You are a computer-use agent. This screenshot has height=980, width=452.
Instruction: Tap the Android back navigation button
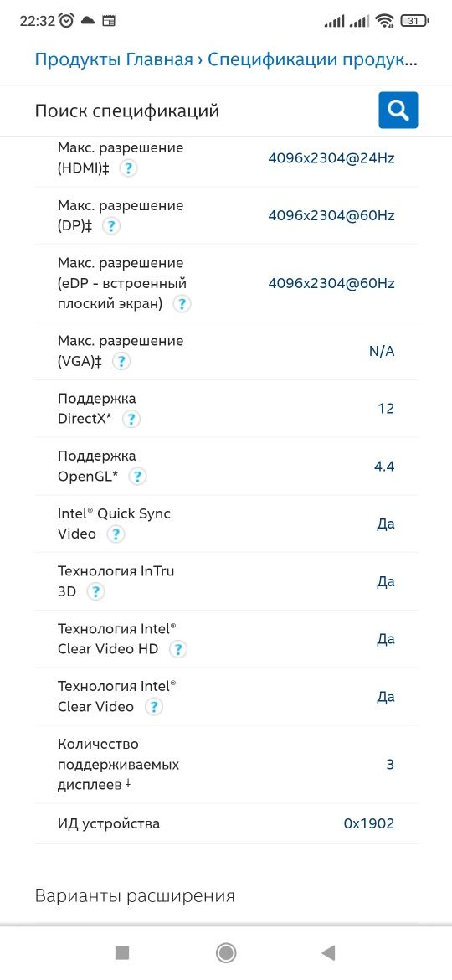click(328, 952)
